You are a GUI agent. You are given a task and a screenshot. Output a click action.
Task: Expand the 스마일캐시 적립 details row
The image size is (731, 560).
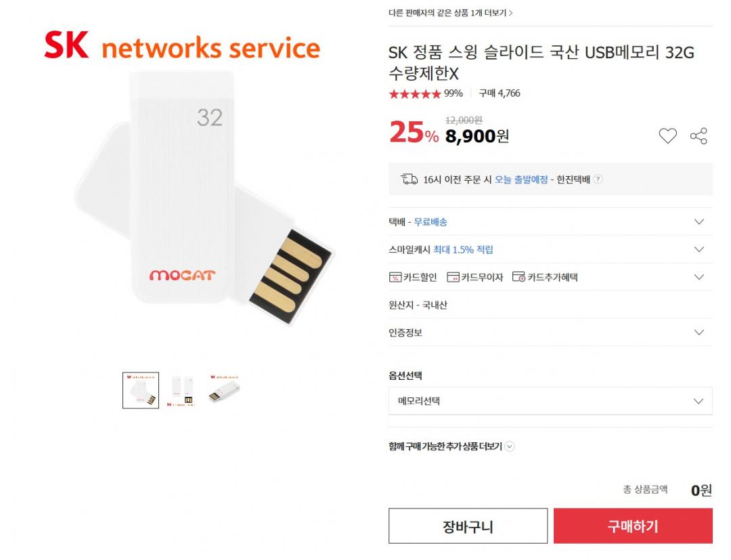coord(550,249)
